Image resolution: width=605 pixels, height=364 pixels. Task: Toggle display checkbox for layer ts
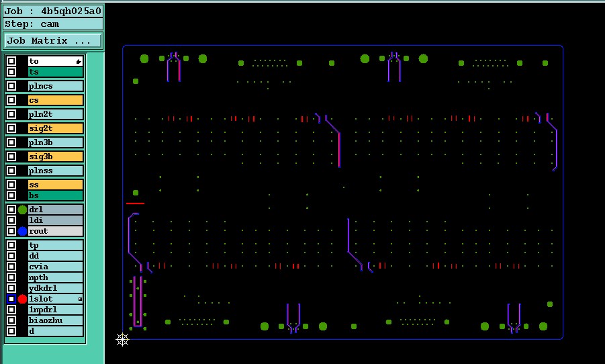11,72
